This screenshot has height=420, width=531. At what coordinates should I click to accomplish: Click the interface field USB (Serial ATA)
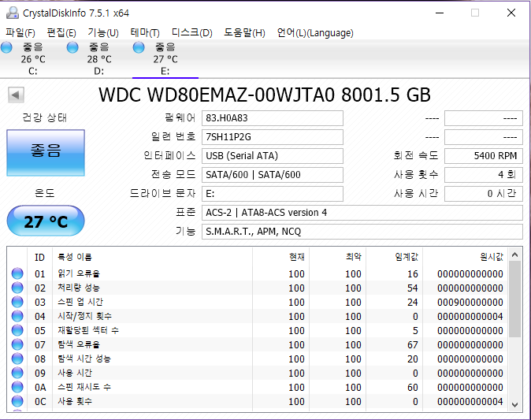click(273, 156)
